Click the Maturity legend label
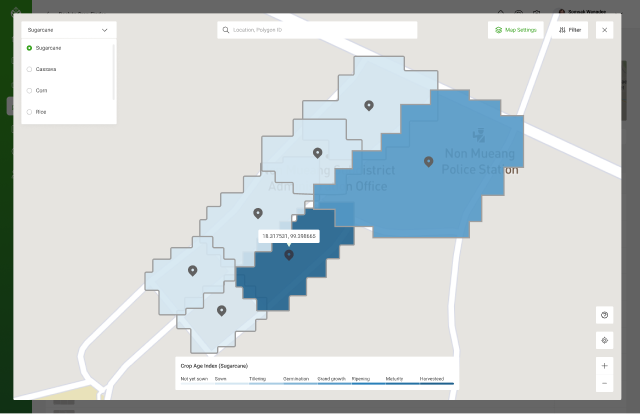Screen dimensions: 640x414 click(394, 379)
